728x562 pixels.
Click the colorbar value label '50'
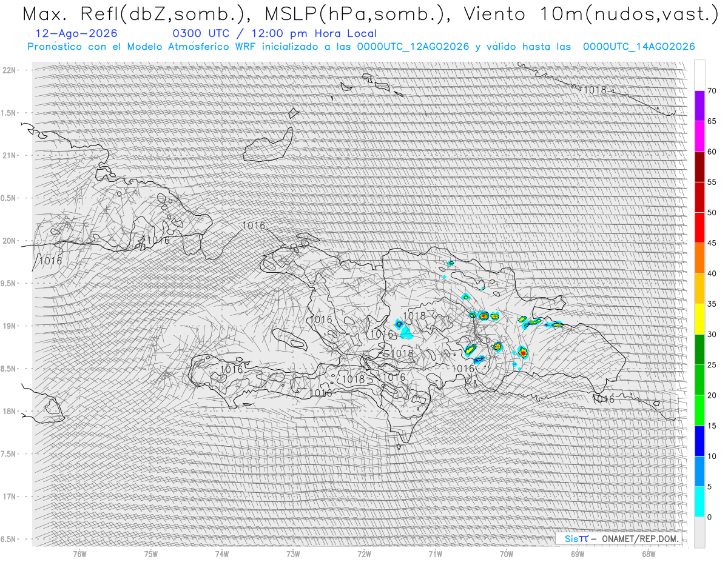[712, 213]
